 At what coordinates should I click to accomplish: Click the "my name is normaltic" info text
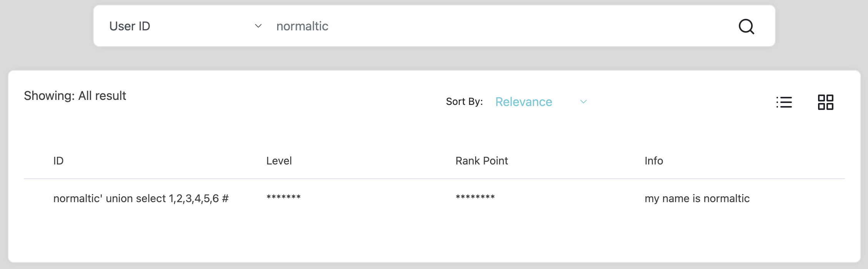[x=697, y=198]
